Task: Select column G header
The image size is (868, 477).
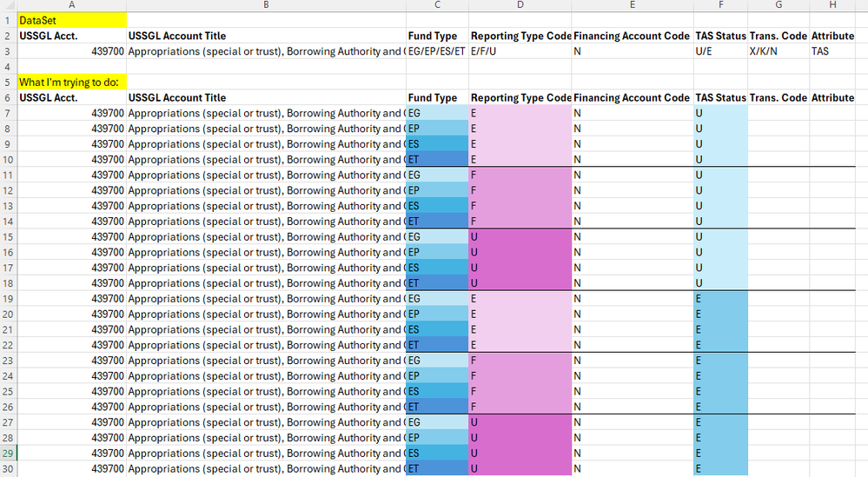Action: pyautogui.click(x=779, y=5)
